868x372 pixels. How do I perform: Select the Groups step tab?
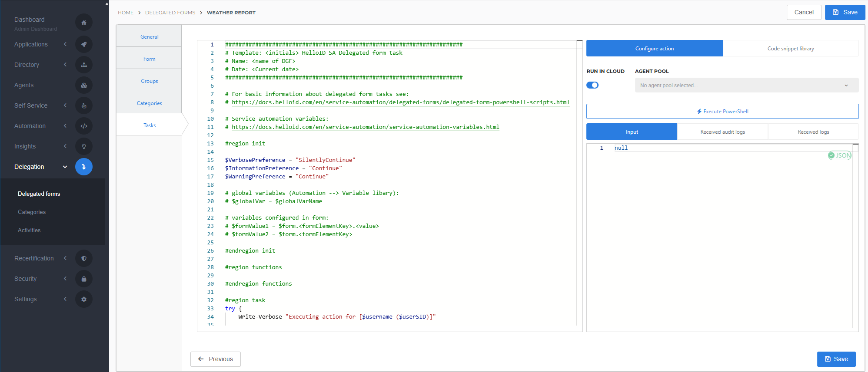149,81
